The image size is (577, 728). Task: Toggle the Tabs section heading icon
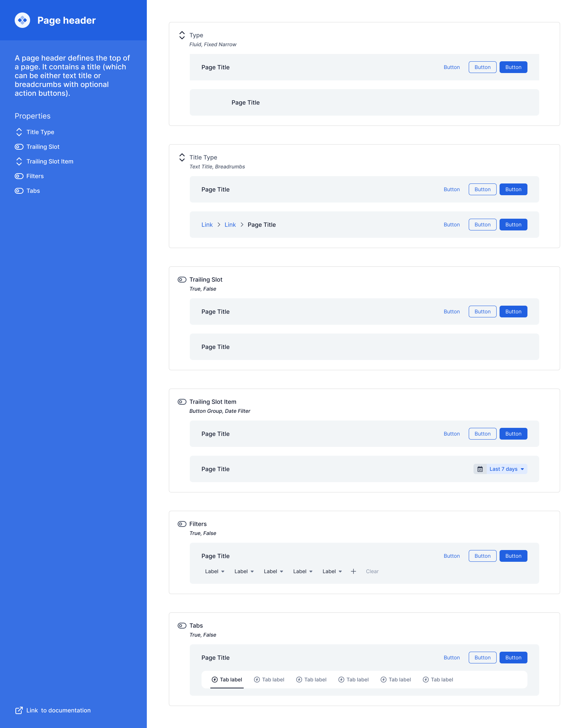click(x=182, y=626)
